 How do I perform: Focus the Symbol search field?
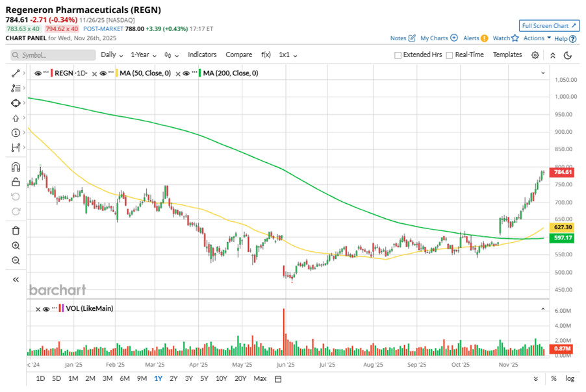pyautogui.click(x=53, y=55)
